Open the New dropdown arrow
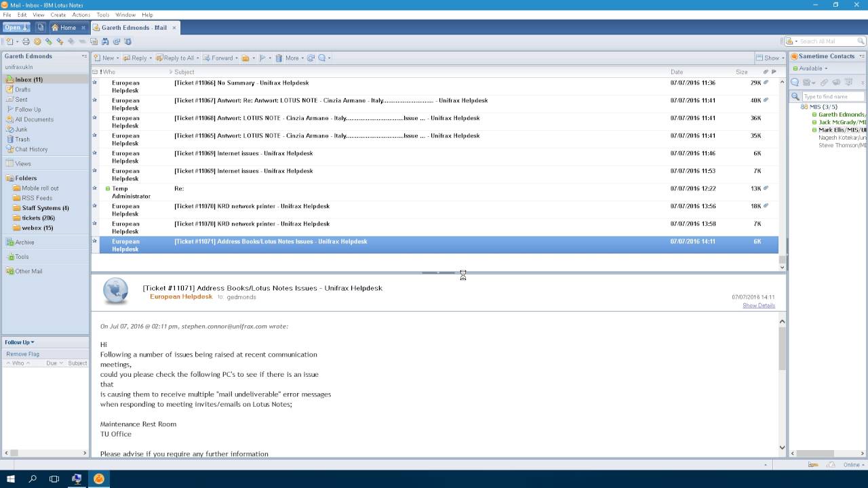Image resolution: width=868 pixels, height=488 pixels. [118, 58]
